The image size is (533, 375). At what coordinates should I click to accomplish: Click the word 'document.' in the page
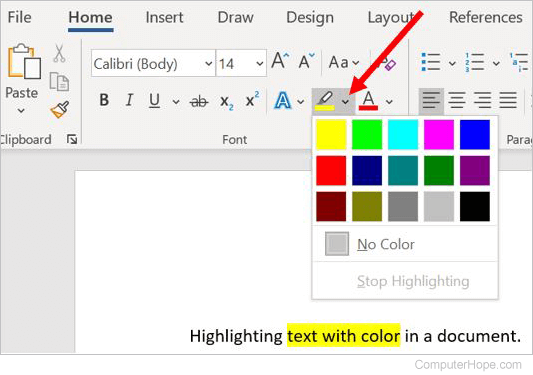479,336
